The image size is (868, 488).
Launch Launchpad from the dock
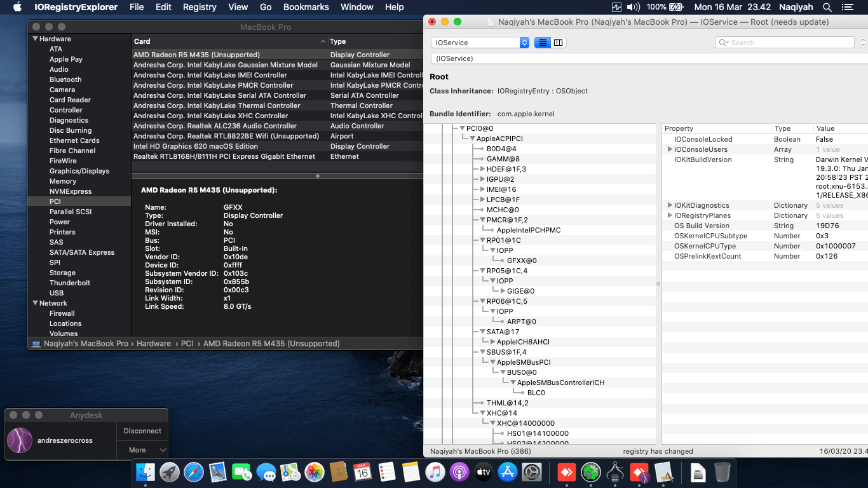169,472
